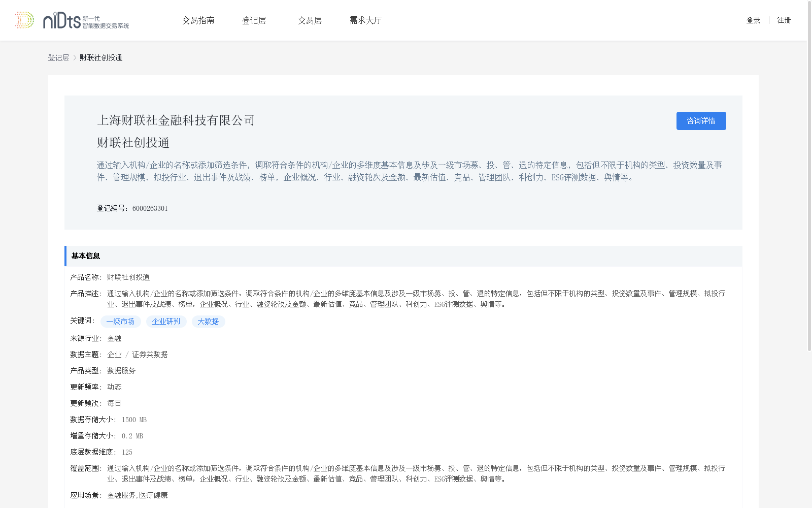Click the 财联社创投通 breadcrumb text
This screenshot has height=508, width=812.
[x=101, y=58]
